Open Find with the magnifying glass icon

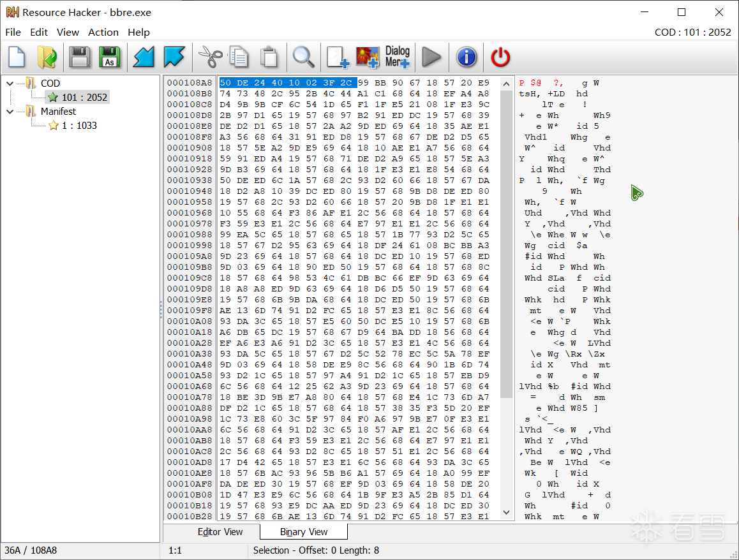(303, 57)
